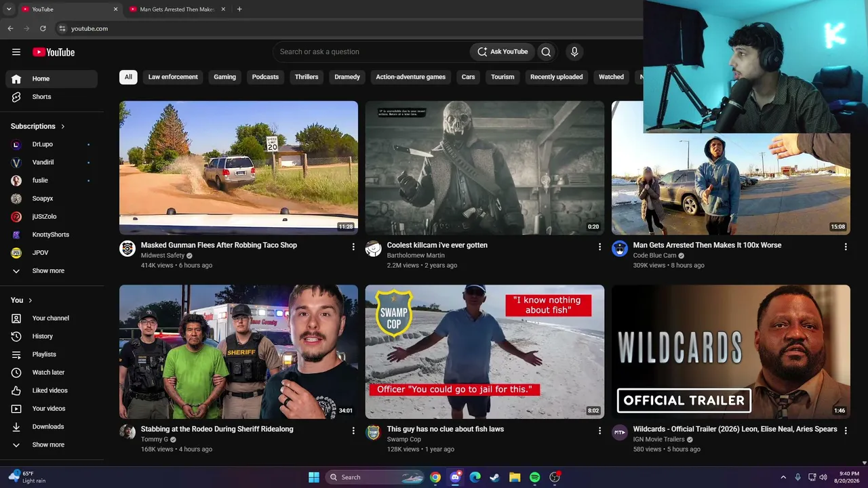Screen dimensions: 868x488
Task: Open options menu for fish laws video
Action: tap(599, 430)
